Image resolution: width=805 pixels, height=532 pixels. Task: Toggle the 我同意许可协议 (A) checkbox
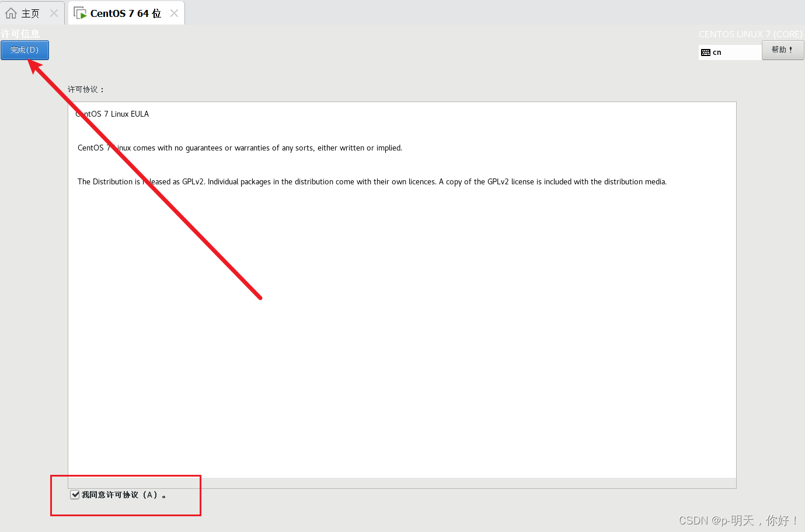pyautogui.click(x=75, y=495)
